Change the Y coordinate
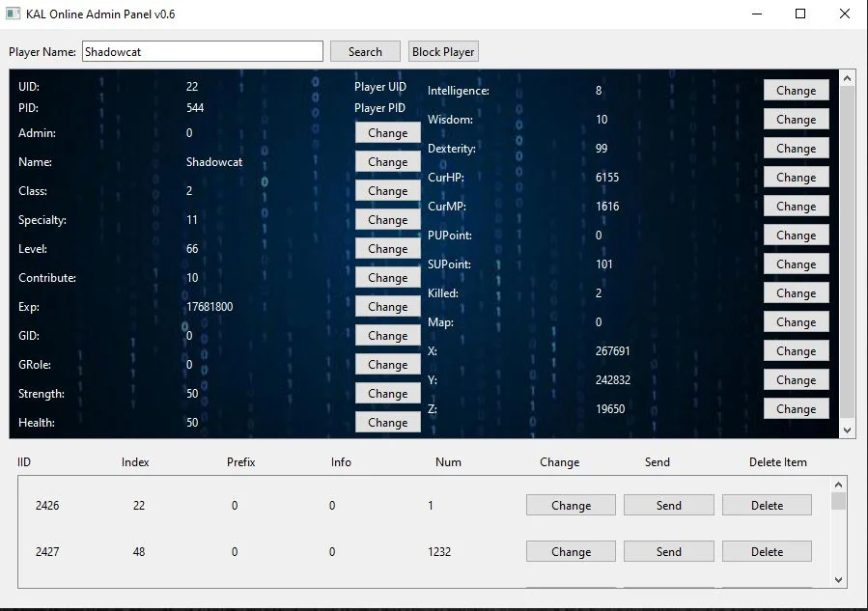 click(x=796, y=379)
